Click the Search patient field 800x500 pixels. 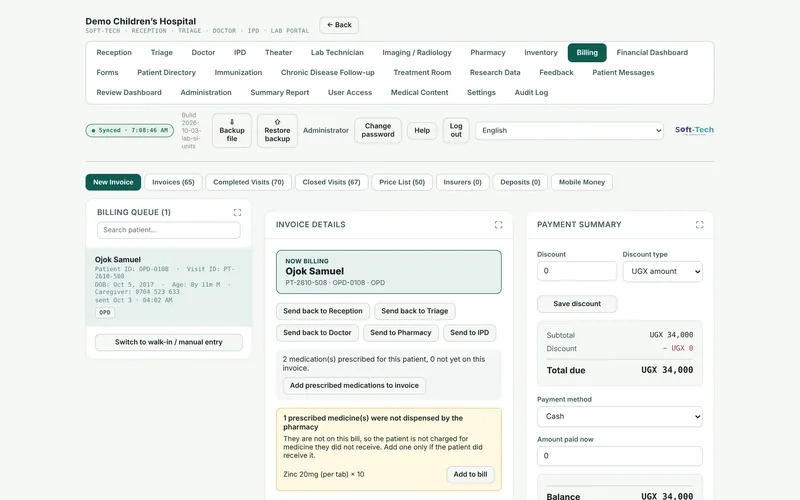tap(168, 230)
